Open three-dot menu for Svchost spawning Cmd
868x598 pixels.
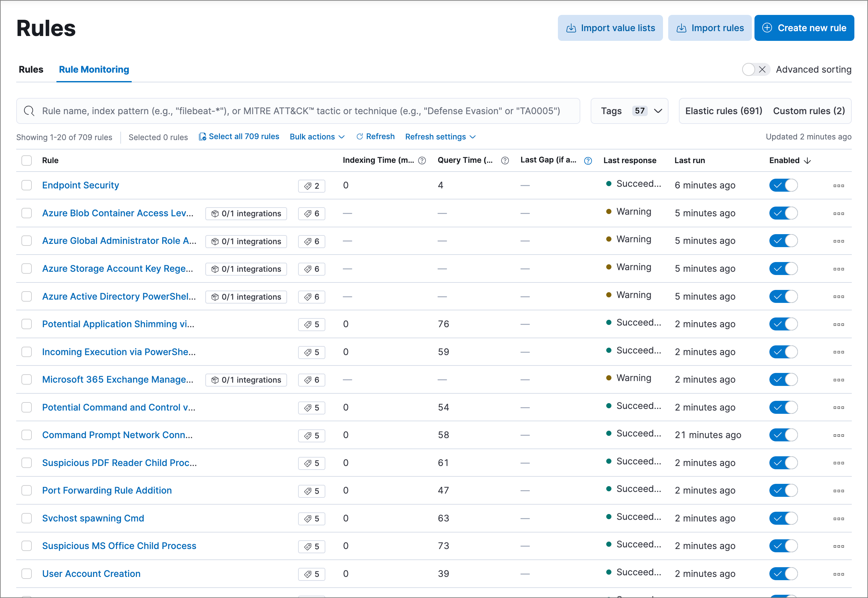tap(838, 519)
